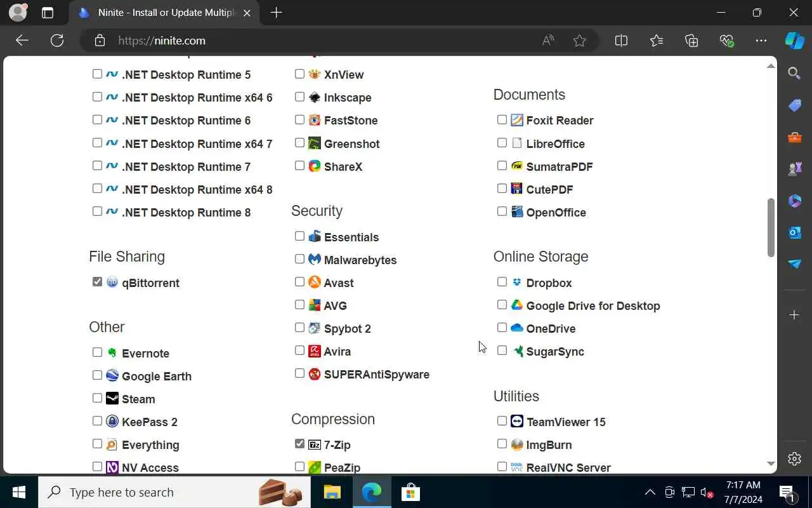Click scrollbar down arrow
Screen dimensions: 812x508
pos(771,464)
